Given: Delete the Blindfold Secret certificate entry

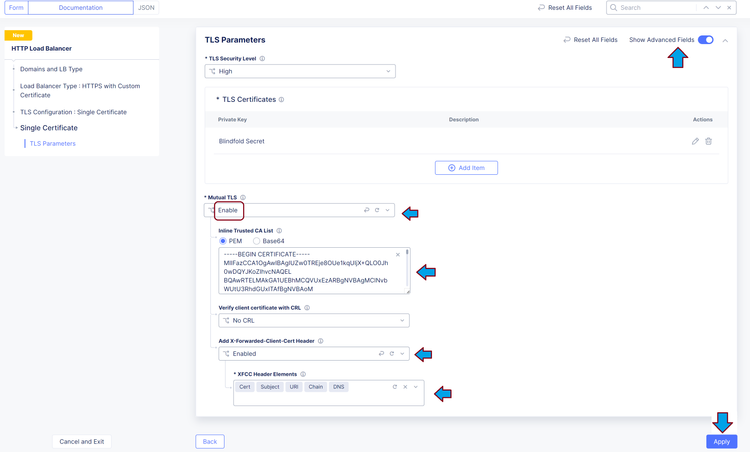Looking at the screenshot, I should coord(708,141).
